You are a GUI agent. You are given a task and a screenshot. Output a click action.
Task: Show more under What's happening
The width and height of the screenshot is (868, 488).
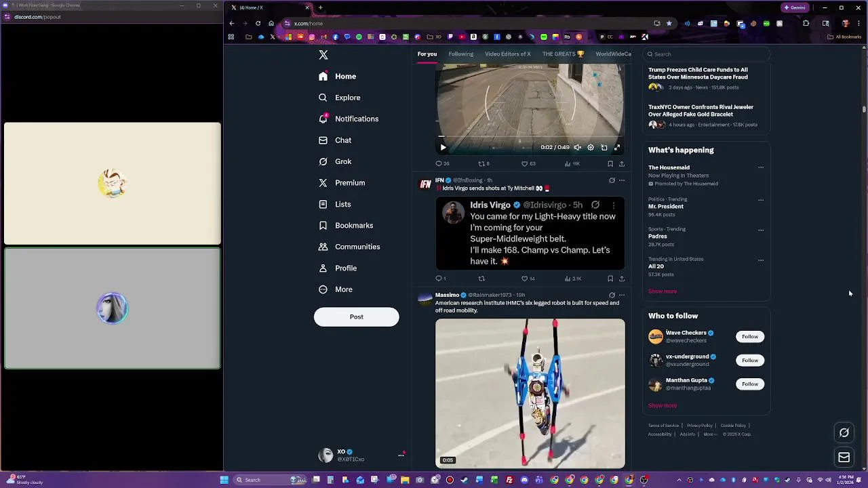[663, 291]
